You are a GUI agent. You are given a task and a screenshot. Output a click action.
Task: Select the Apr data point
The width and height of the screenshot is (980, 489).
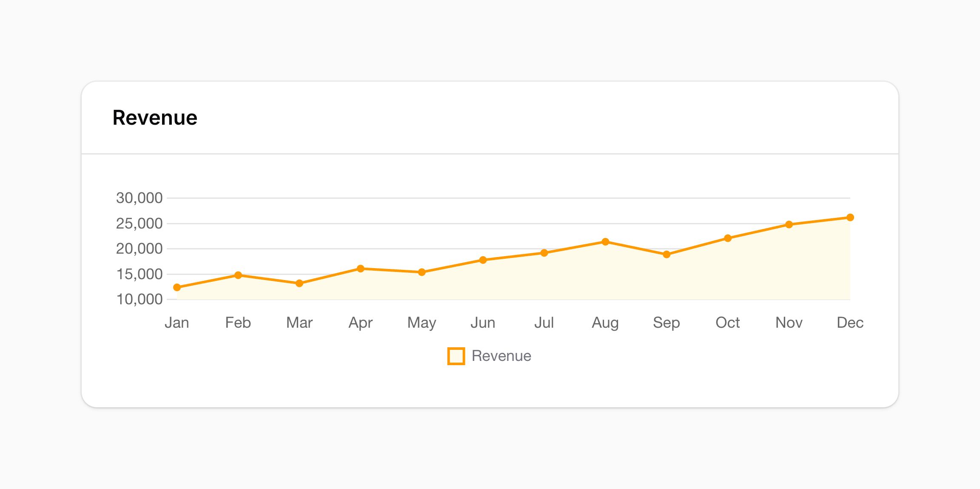361,269
